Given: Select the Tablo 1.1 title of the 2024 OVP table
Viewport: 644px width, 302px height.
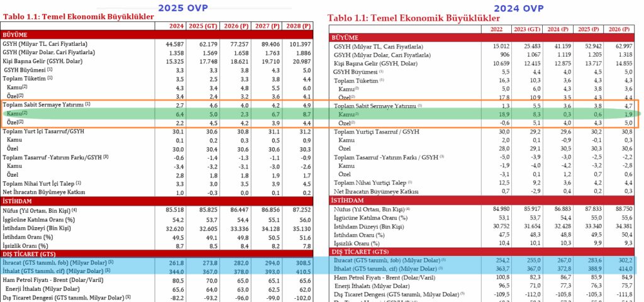Looking at the screenshot, I should 414,18.
